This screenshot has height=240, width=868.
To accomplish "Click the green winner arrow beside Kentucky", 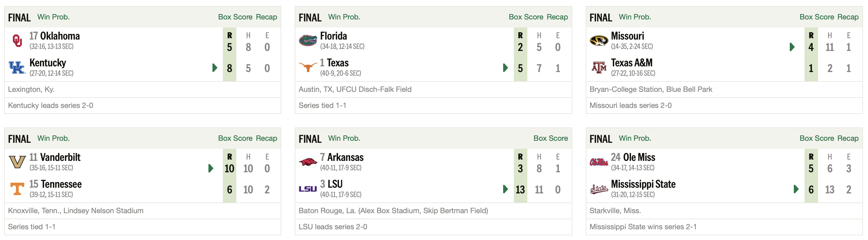I will tap(214, 68).
